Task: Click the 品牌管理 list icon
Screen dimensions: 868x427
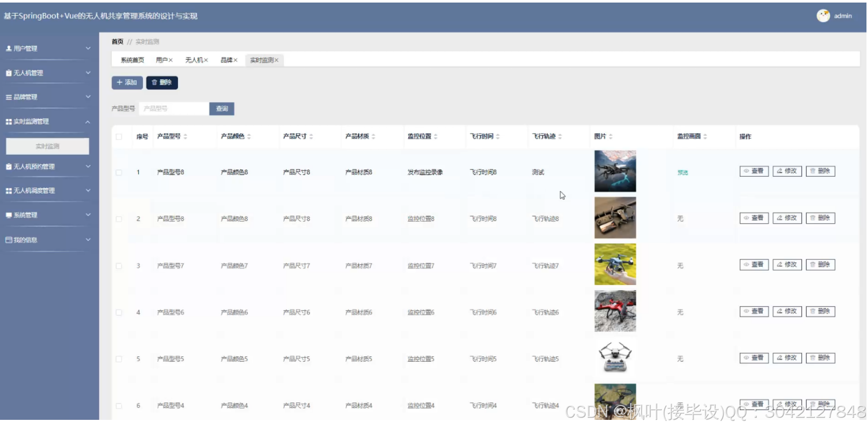Action: [9, 97]
